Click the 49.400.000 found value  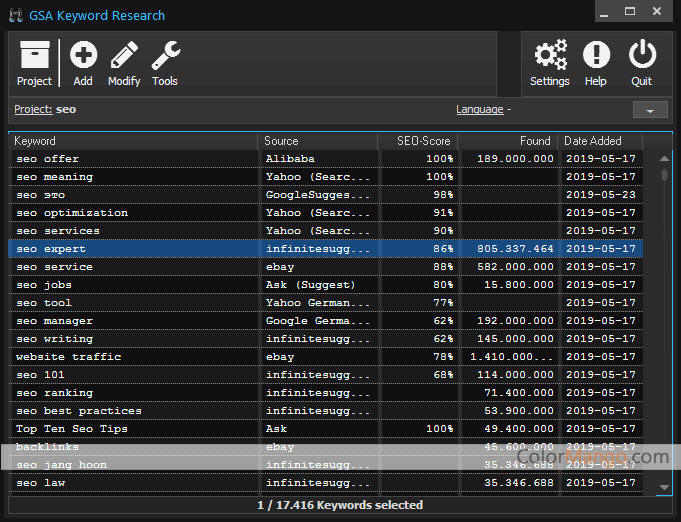(x=519, y=429)
